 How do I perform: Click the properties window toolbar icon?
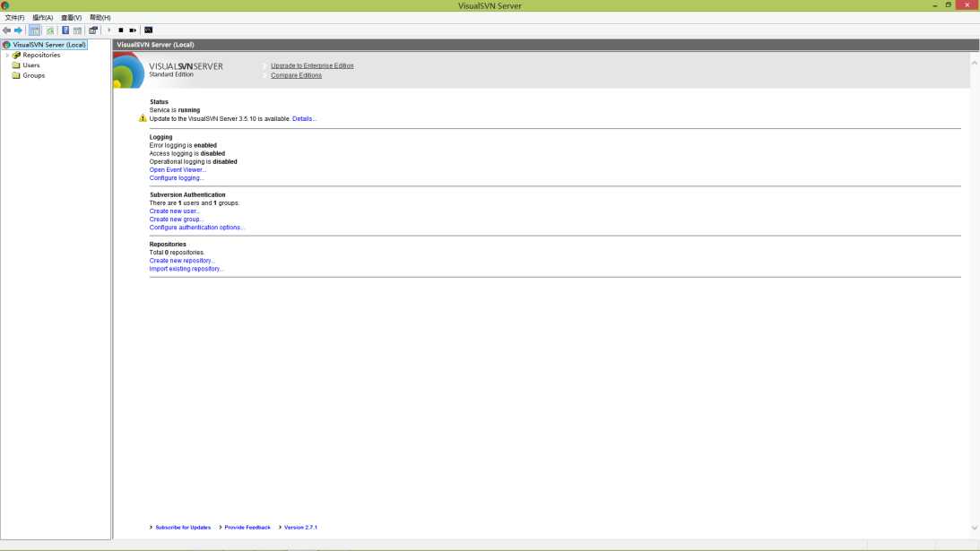pos(93,30)
